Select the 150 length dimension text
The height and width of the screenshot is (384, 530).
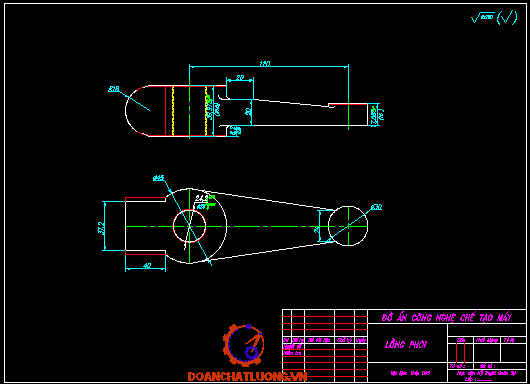click(265, 64)
